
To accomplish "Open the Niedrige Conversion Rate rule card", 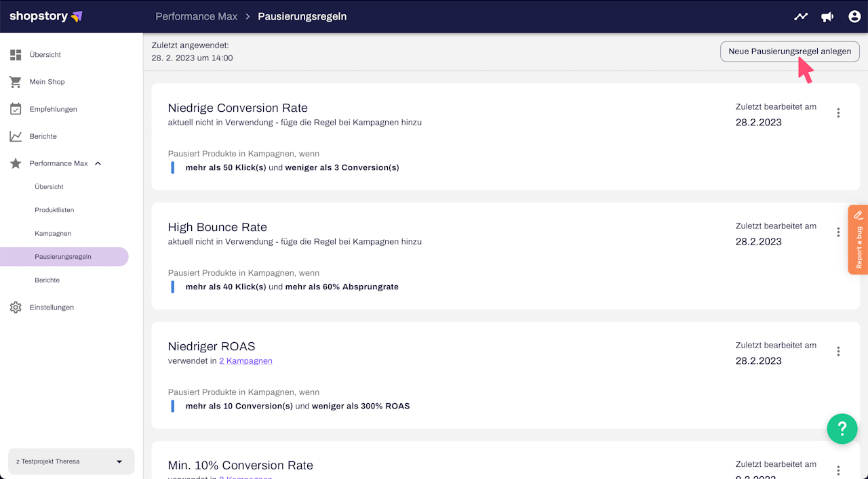I will click(237, 108).
